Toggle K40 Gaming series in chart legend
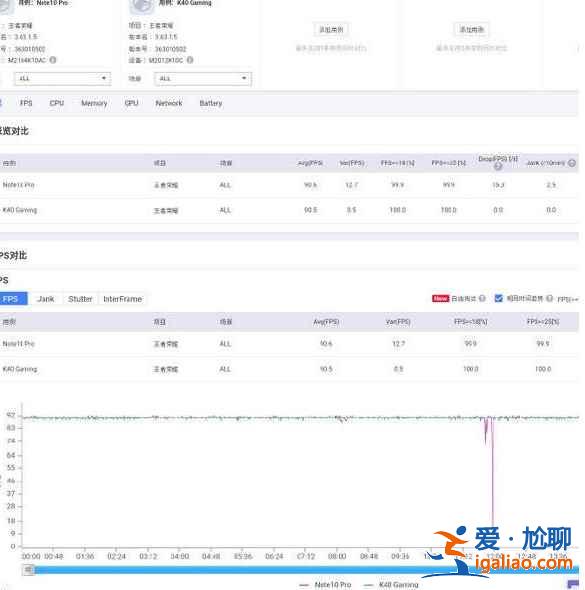Viewport: 585px width, 590px height. click(392, 585)
